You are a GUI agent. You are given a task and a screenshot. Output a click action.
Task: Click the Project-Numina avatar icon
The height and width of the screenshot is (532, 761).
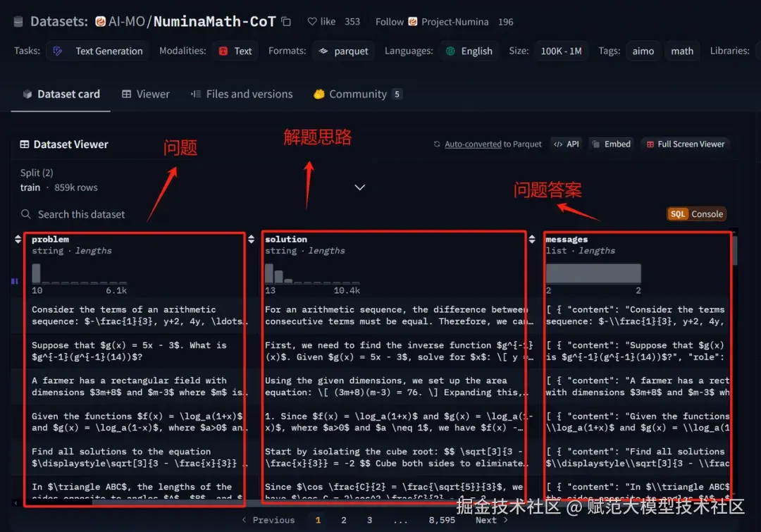coord(412,22)
